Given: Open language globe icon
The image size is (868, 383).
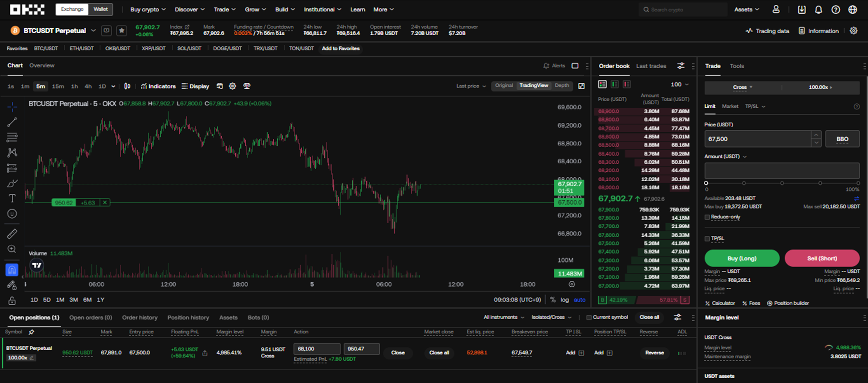Looking at the screenshot, I should pos(853,9).
